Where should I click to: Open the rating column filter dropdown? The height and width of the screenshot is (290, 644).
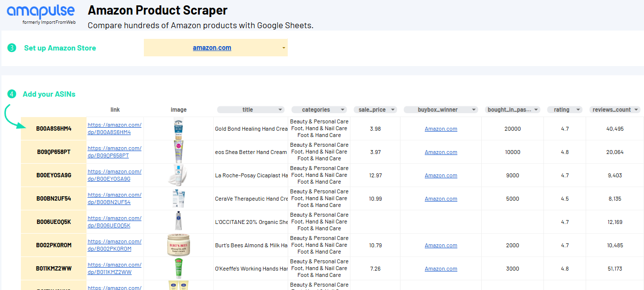click(578, 110)
